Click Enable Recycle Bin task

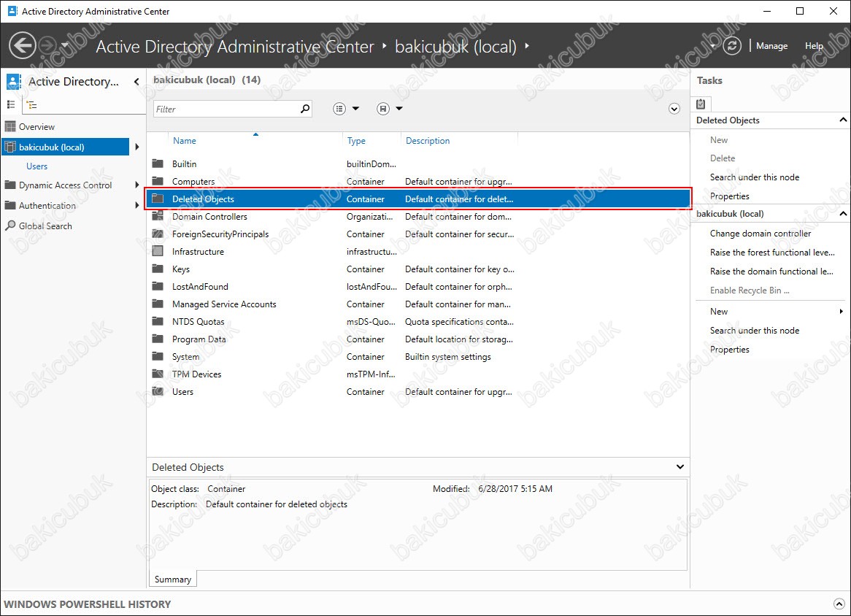click(x=750, y=290)
